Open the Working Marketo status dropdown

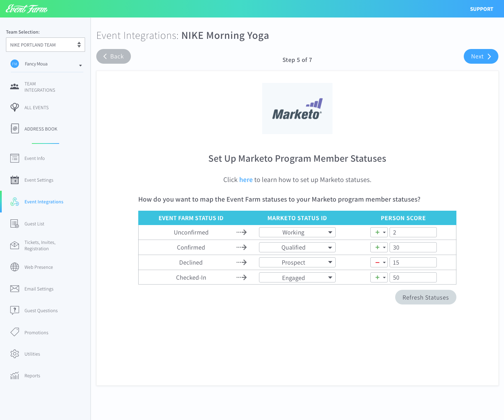(297, 232)
